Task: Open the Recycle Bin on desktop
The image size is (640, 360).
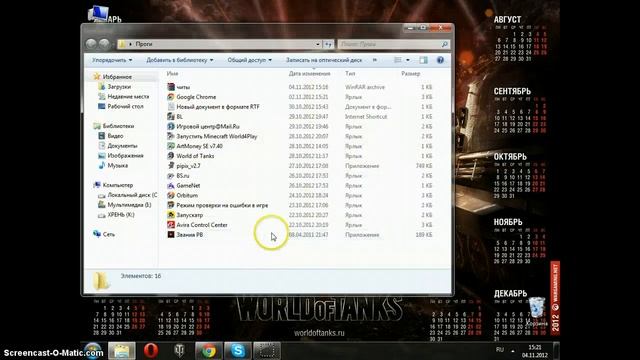Action: (536, 311)
